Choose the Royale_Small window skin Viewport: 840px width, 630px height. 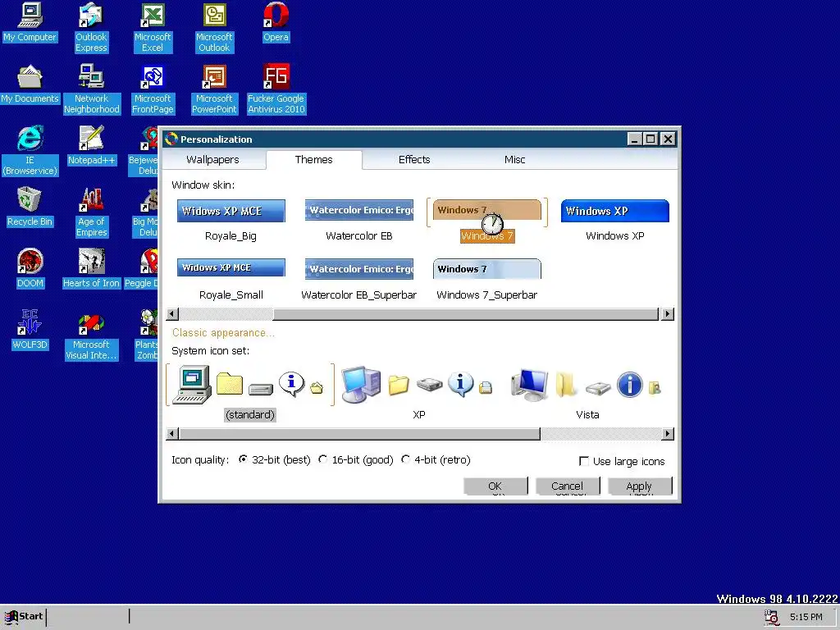(231, 280)
